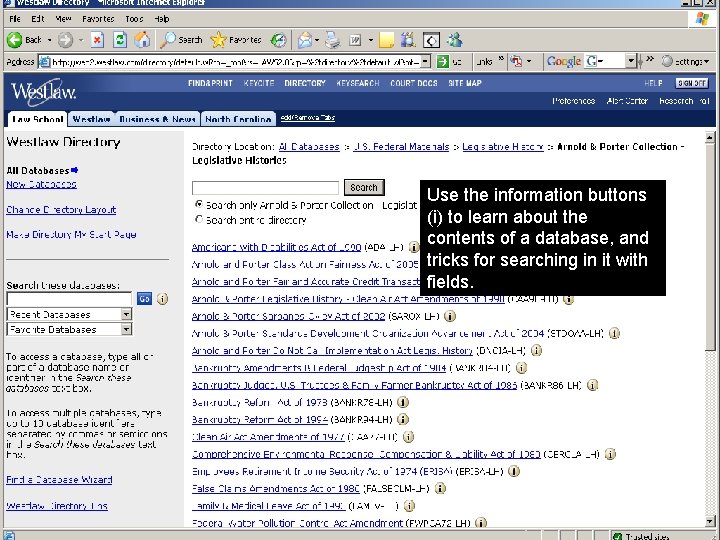The width and height of the screenshot is (720, 540).
Task: Go to Home page house icon
Action: 142,40
